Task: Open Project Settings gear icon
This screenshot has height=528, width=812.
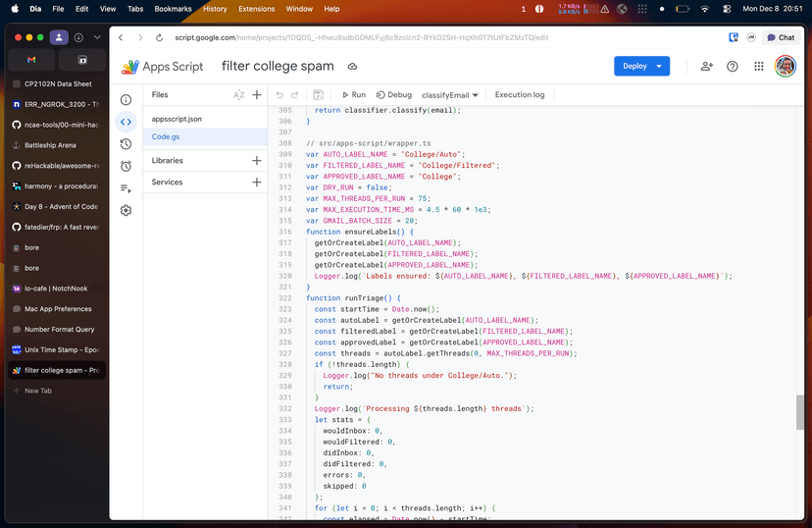Action: click(x=126, y=210)
